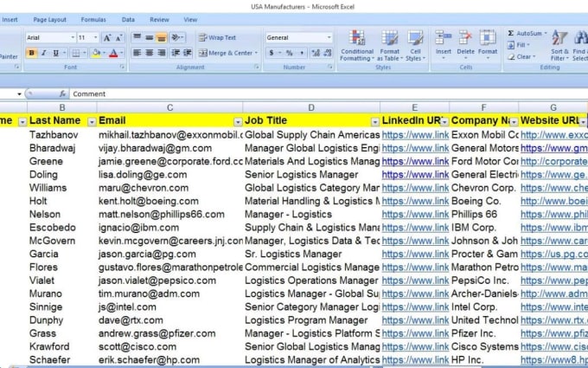Click Increase Decimal icon
588x368 pixels.
316,53
